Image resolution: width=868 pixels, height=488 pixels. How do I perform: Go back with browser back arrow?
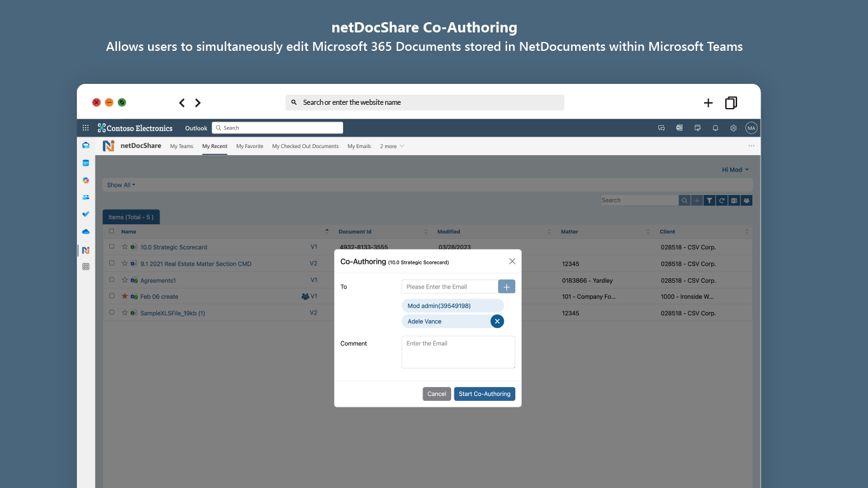click(182, 103)
